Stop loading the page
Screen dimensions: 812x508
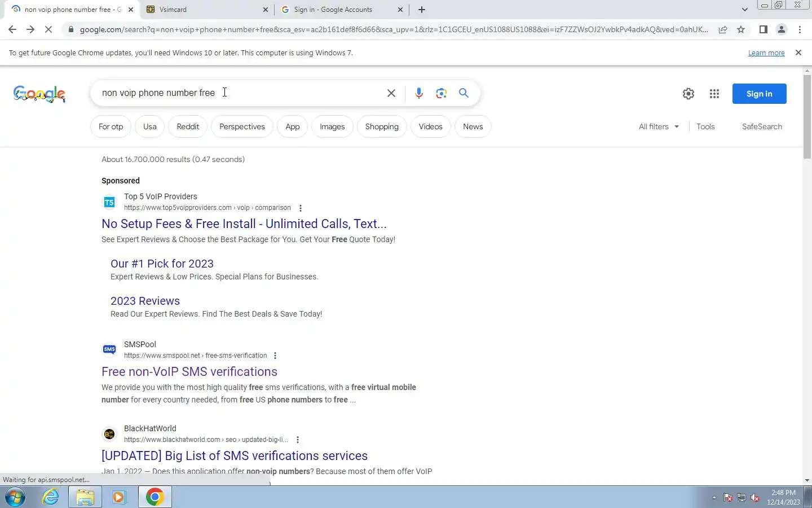coord(48,29)
